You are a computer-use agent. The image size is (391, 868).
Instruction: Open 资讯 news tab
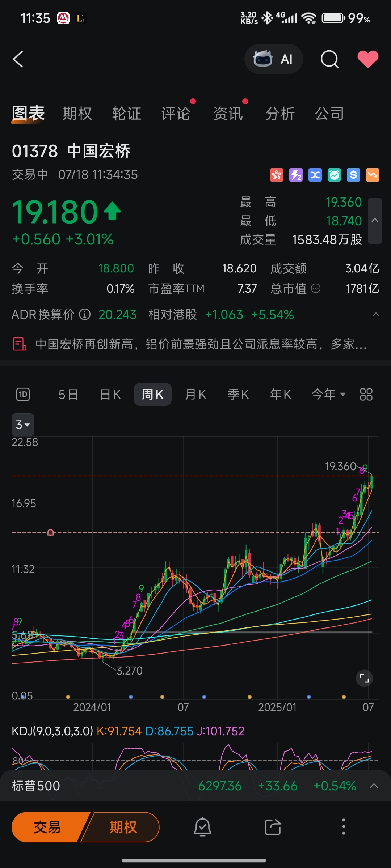(228, 114)
